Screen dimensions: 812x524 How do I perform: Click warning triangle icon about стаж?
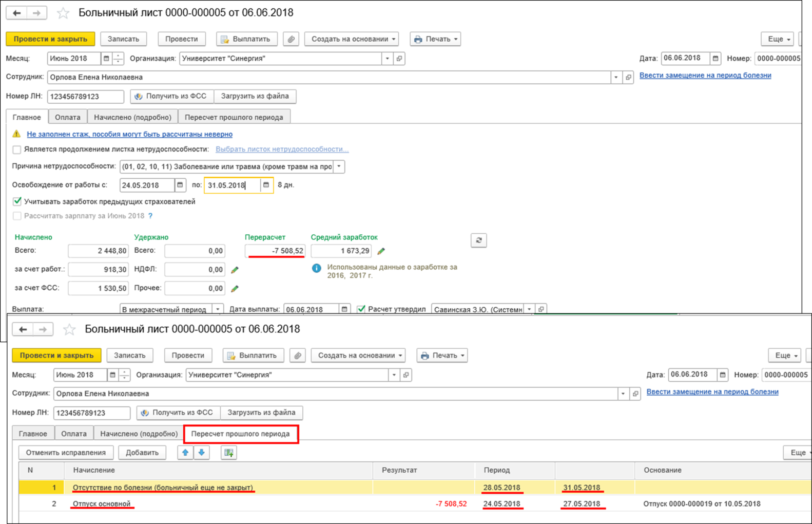(16, 134)
